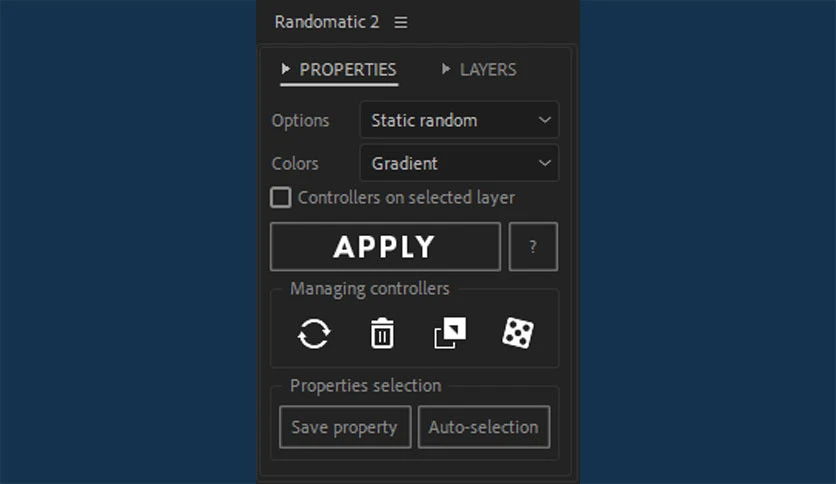836x484 pixels.
Task: Enable Controllers on selected layer checkbox
Action: click(x=280, y=197)
